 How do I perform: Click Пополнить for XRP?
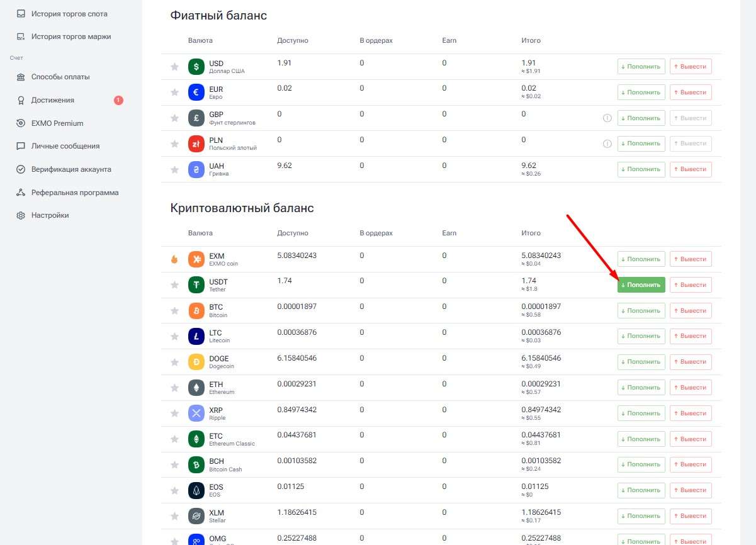point(641,413)
